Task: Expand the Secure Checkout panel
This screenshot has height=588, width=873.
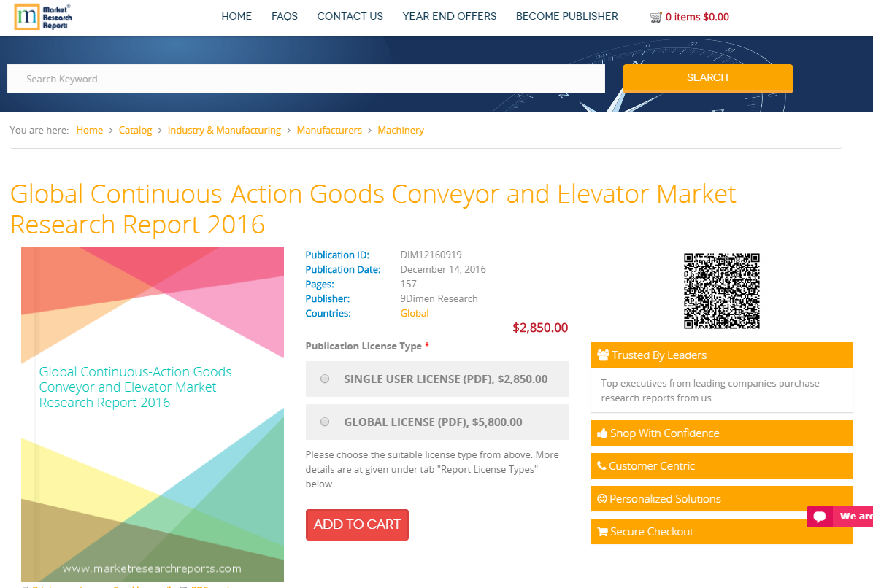Action: [722, 531]
